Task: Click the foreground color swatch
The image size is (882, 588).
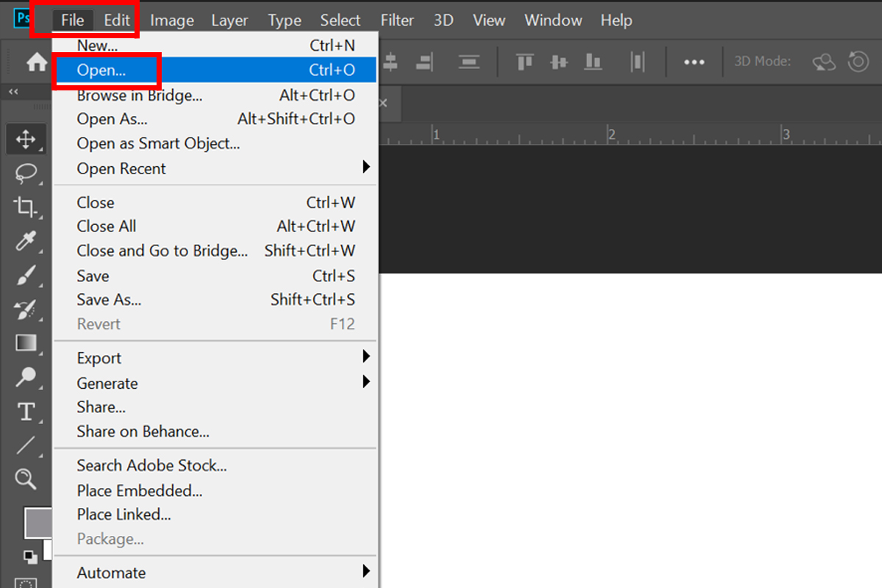Action: click(38, 523)
